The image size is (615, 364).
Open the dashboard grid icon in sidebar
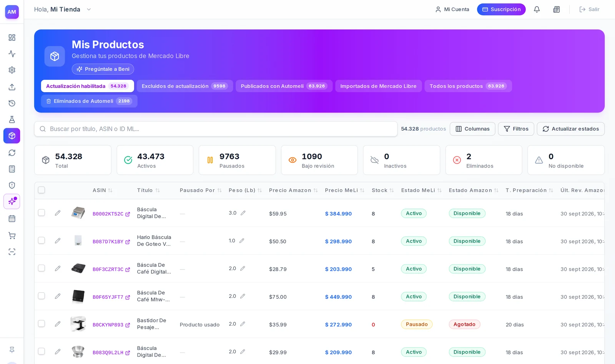tap(12, 38)
